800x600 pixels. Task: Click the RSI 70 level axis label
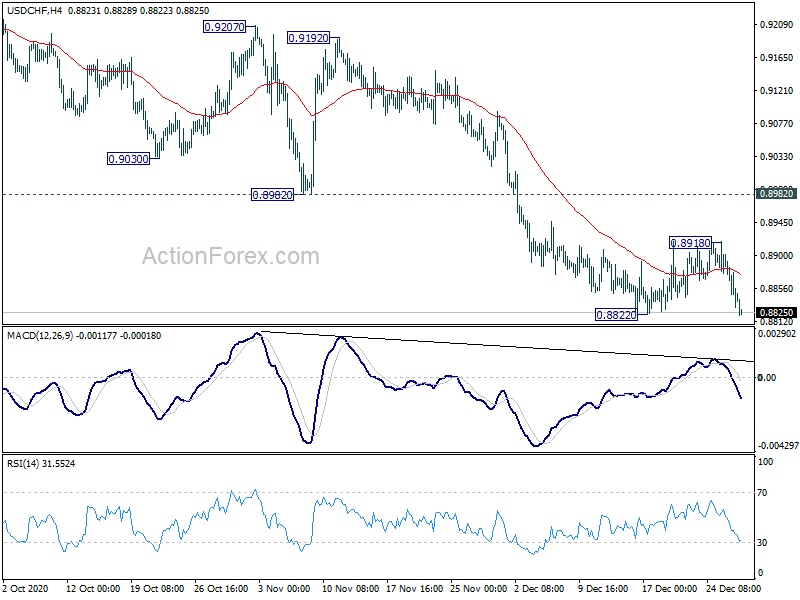pyautogui.click(x=762, y=492)
